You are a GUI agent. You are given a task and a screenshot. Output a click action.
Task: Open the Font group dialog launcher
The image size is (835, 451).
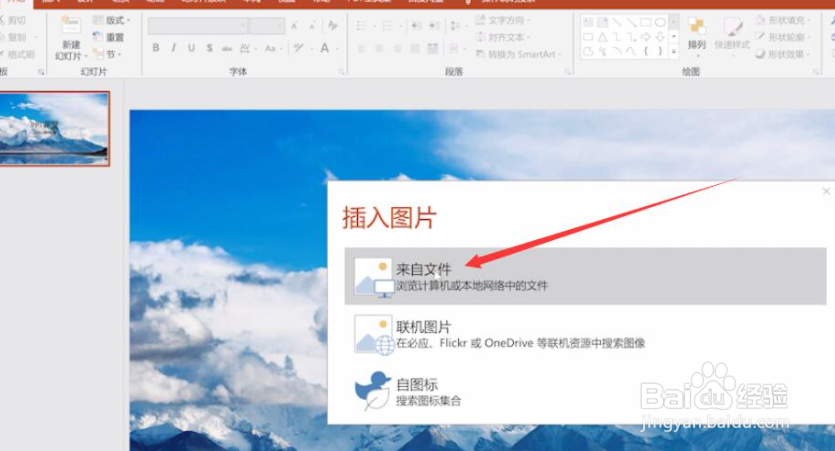click(341, 72)
